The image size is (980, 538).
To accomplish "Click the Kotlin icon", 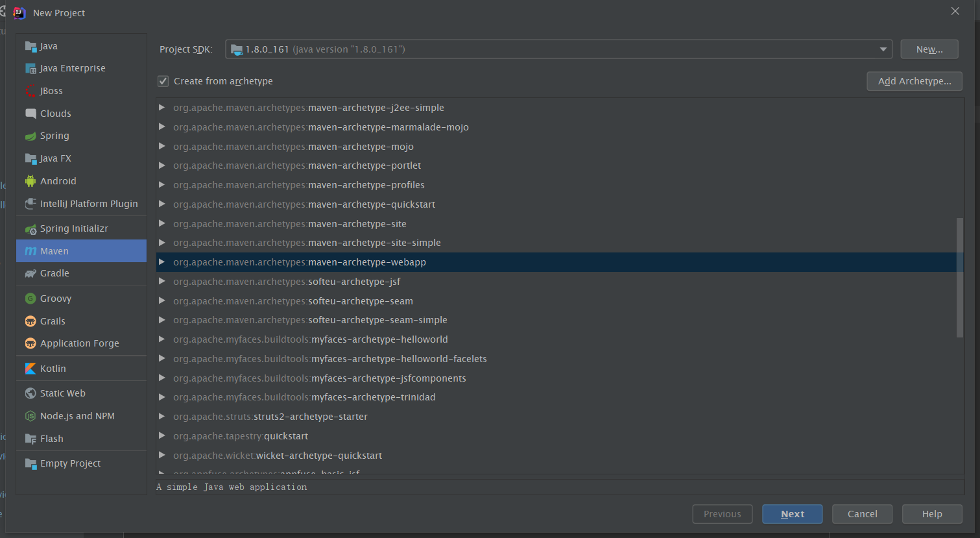I will (x=30, y=369).
